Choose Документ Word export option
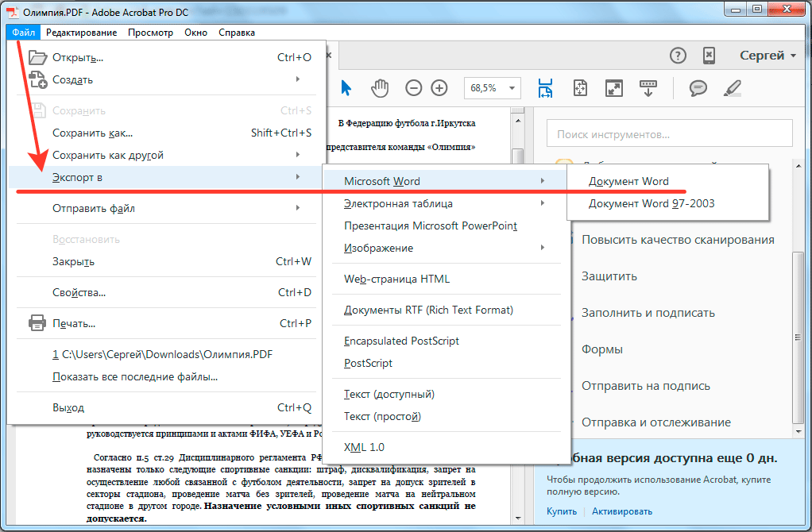The image size is (812, 532). [628, 181]
